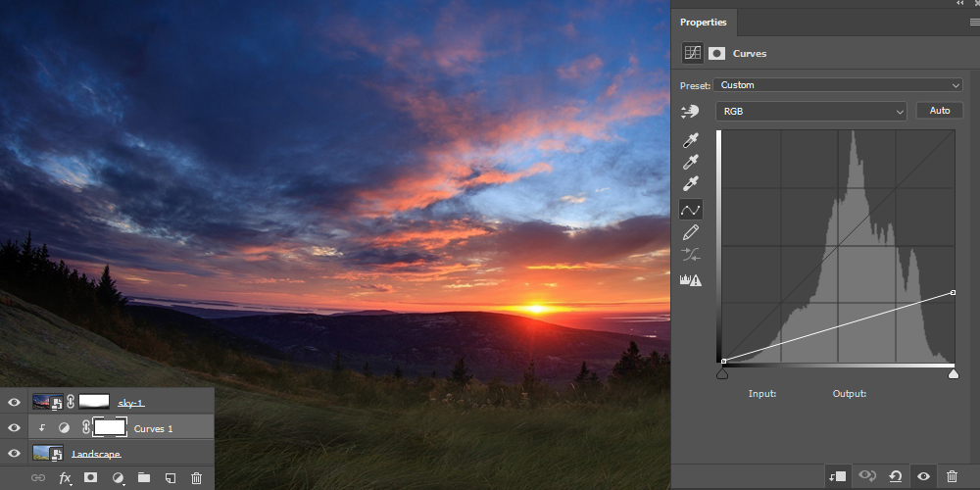Reset Curves adjustment to defaults
980x490 pixels.
coord(895,476)
